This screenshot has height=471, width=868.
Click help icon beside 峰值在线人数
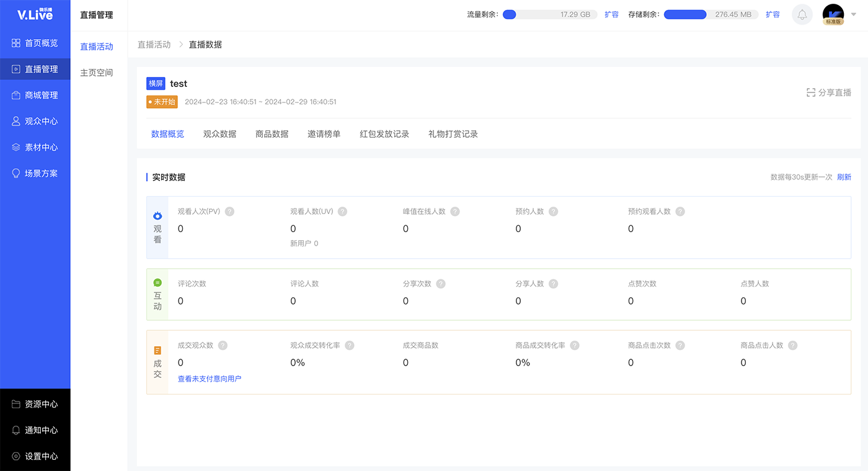[x=455, y=212]
